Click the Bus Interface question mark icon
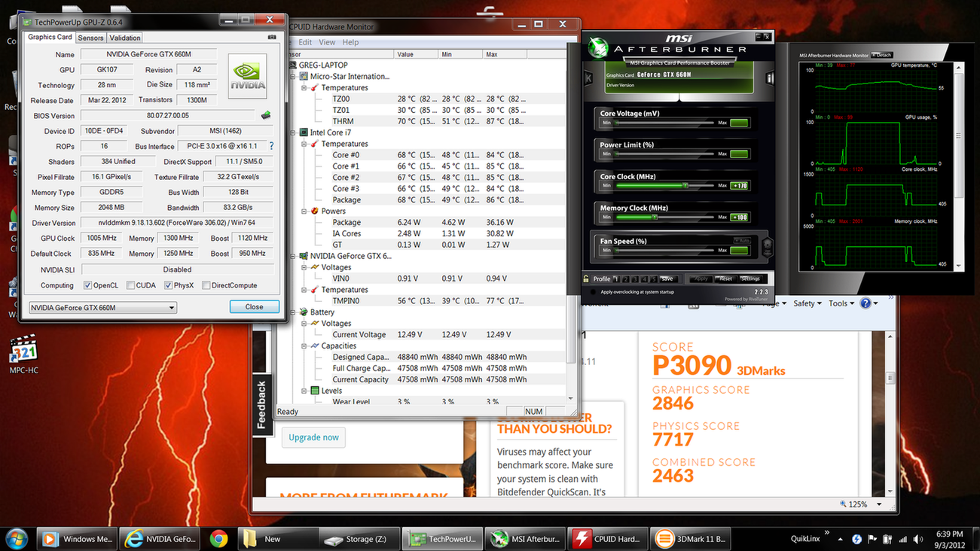980x551 pixels. tap(271, 146)
